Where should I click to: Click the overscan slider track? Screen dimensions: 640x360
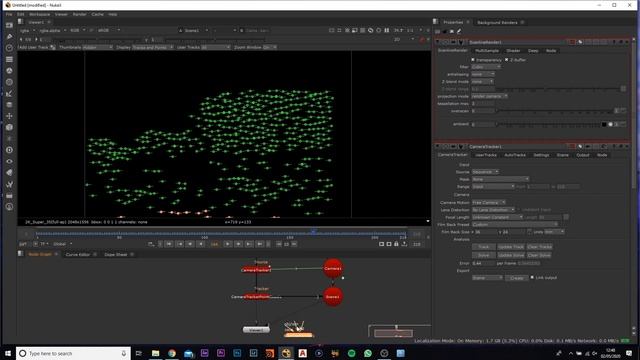(554, 111)
